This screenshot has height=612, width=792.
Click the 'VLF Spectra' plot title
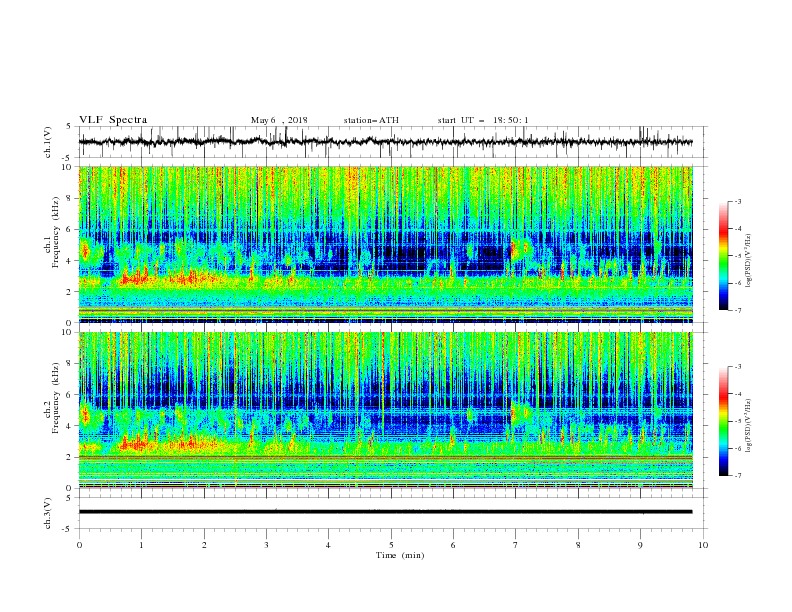click(x=113, y=120)
